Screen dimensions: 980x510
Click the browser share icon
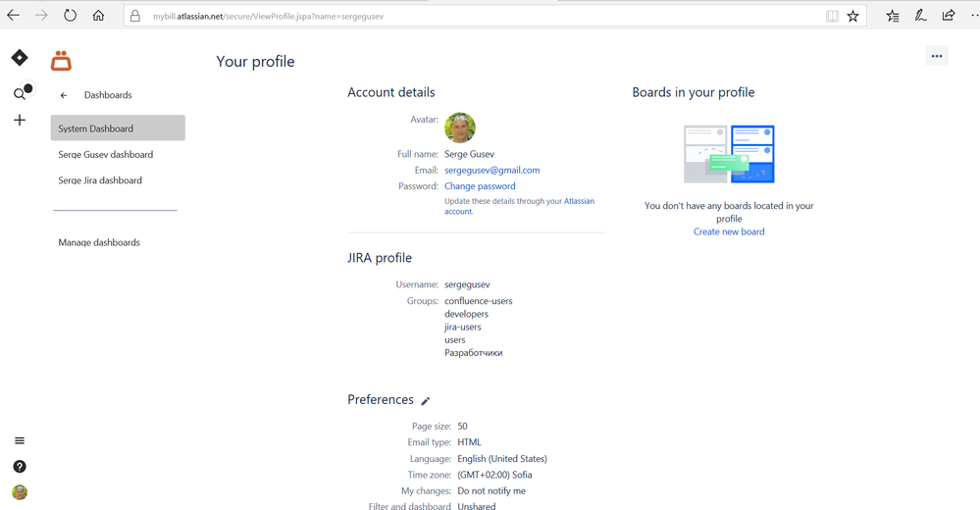pyautogui.click(x=949, y=16)
